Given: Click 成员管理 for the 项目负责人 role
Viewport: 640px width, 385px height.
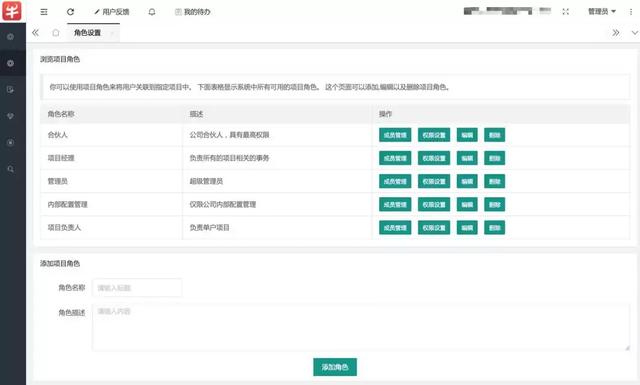Looking at the screenshot, I should 395,228.
